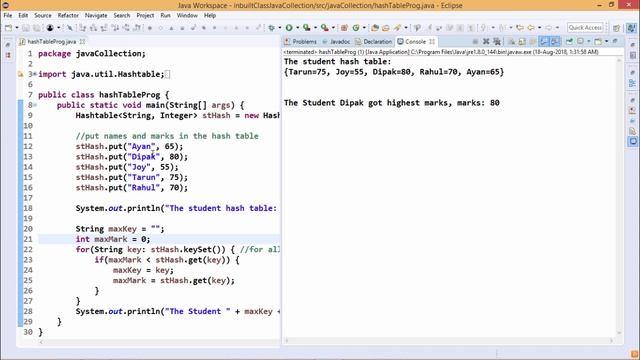Click the Last Edit Location arrow
Viewport: 640px width, 360px height.
coord(520,28)
